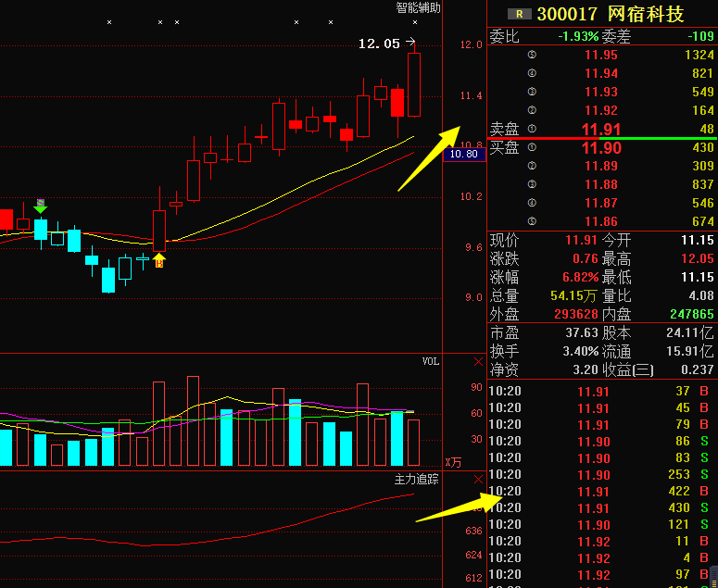Click the R badge beside stock code 300017

tap(521, 14)
